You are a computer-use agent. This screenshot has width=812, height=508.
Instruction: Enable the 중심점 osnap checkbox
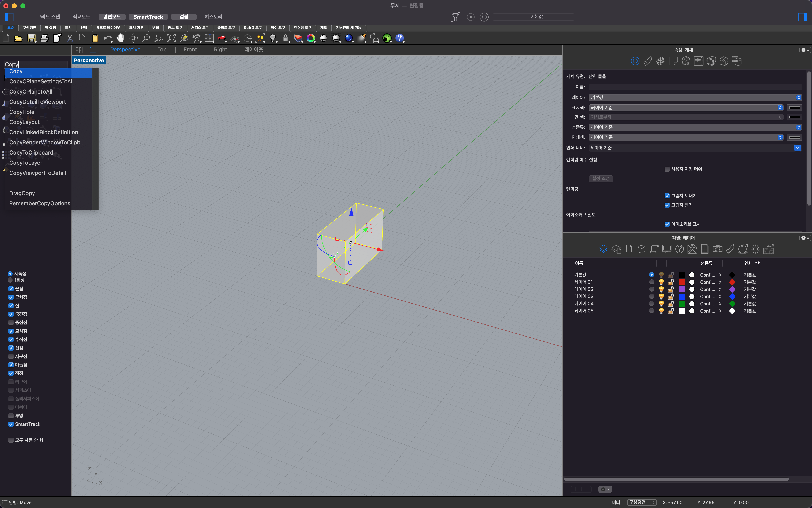click(x=11, y=323)
